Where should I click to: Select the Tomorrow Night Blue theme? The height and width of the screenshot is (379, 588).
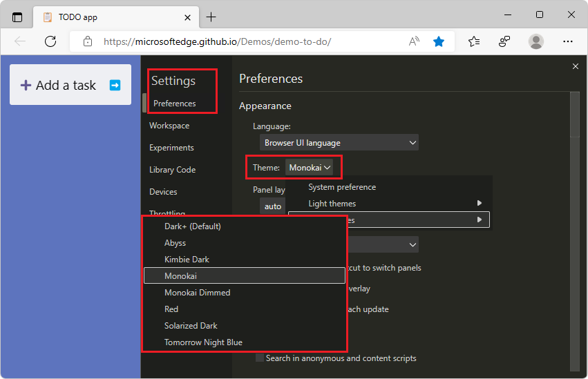click(x=245, y=342)
